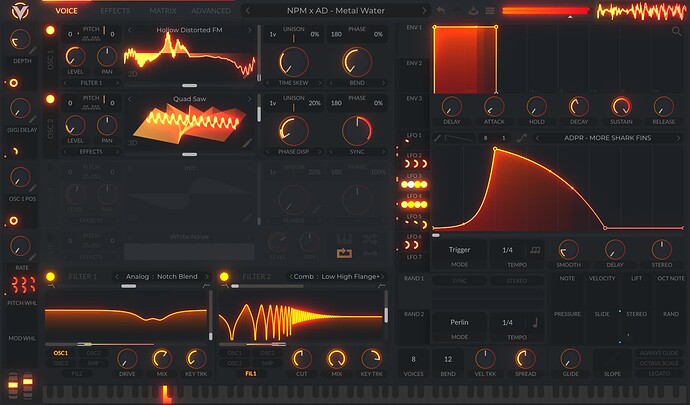
Task: Click the VELOCITY modulation source
Action: 602,279
